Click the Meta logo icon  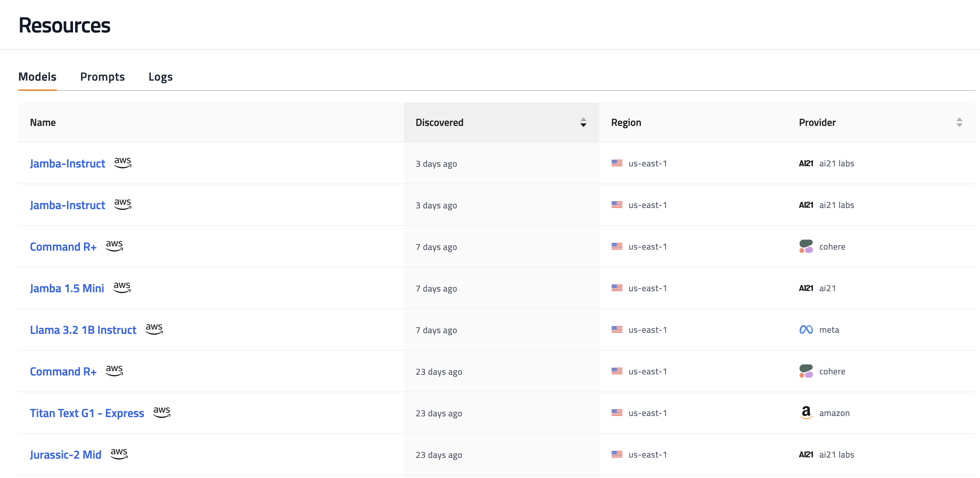click(x=806, y=330)
